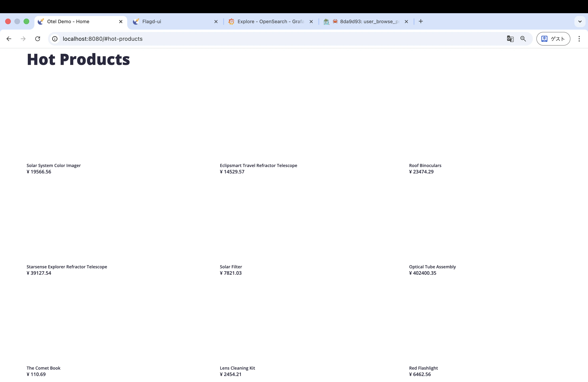Click the zoom magnifier icon
Image resolution: width=588 pixels, height=382 pixels.
tap(523, 39)
